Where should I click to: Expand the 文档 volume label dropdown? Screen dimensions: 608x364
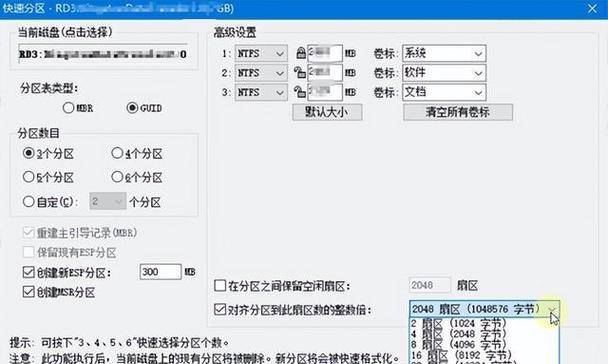click(x=478, y=93)
